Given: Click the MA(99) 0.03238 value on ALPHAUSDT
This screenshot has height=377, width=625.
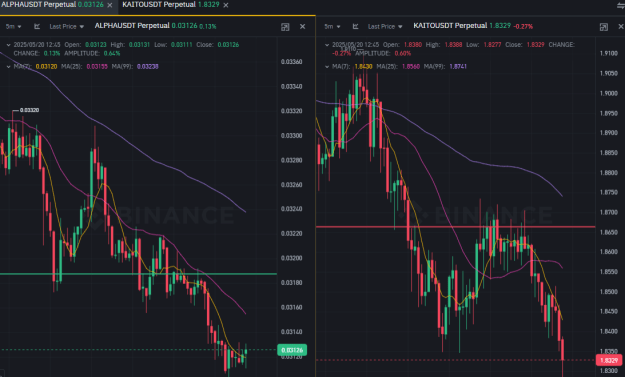Looking at the screenshot, I should 147,67.
